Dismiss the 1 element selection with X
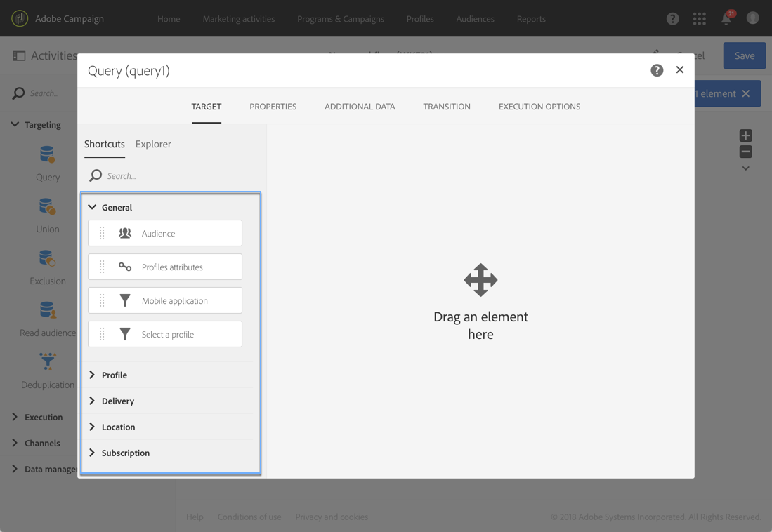 click(x=745, y=93)
